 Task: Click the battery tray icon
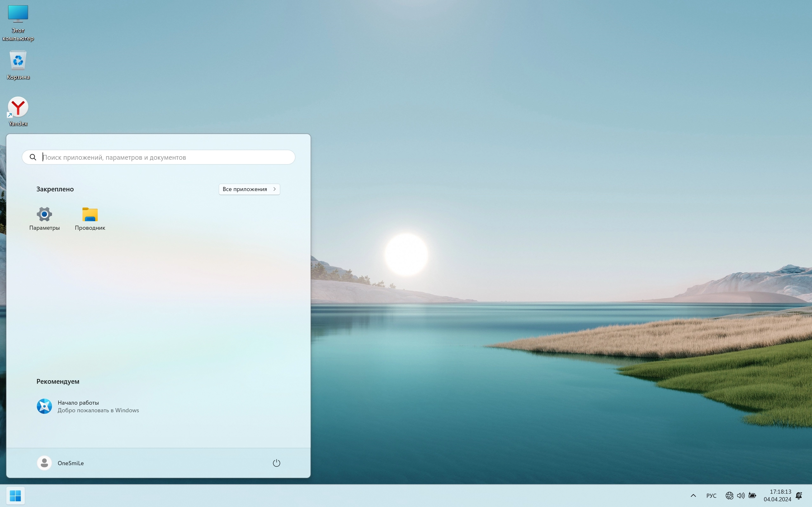752,495
